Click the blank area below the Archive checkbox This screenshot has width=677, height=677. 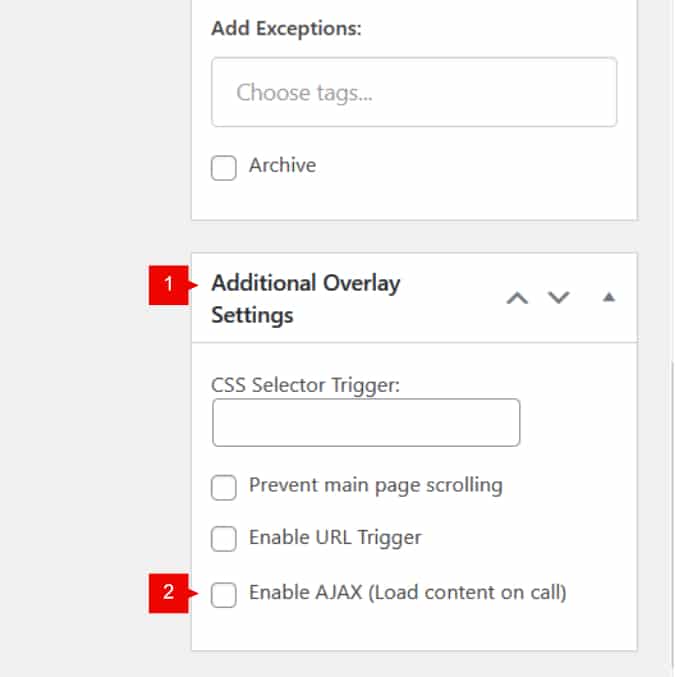pos(414,200)
